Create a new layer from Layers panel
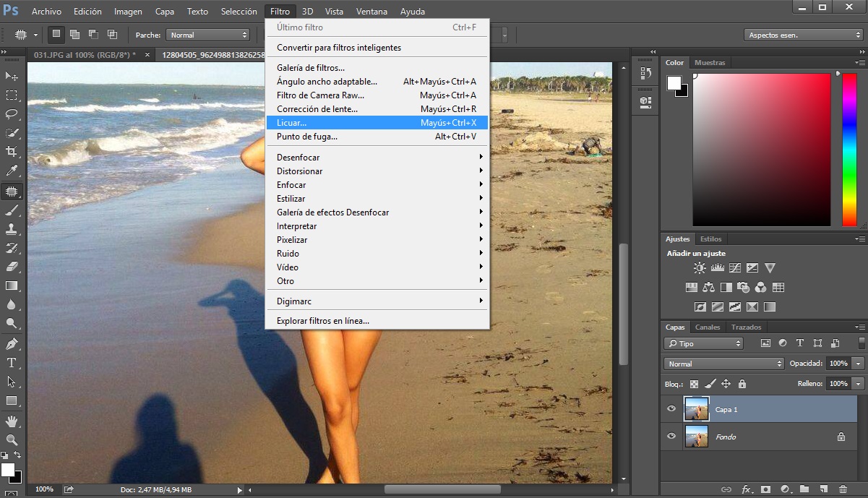Image resolution: width=868 pixels, height=498 pixels. click(823, 489)
